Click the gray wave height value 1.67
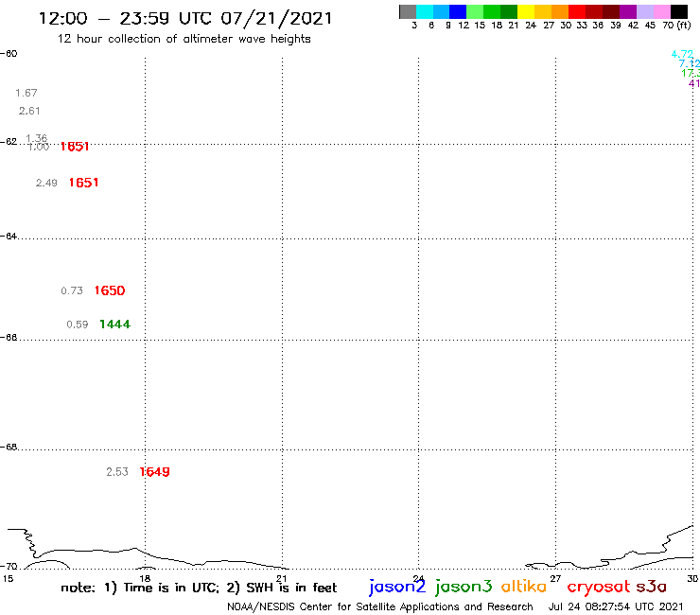Screen dimensions: 700x615 pyautogui.click(x=26, y=93)
